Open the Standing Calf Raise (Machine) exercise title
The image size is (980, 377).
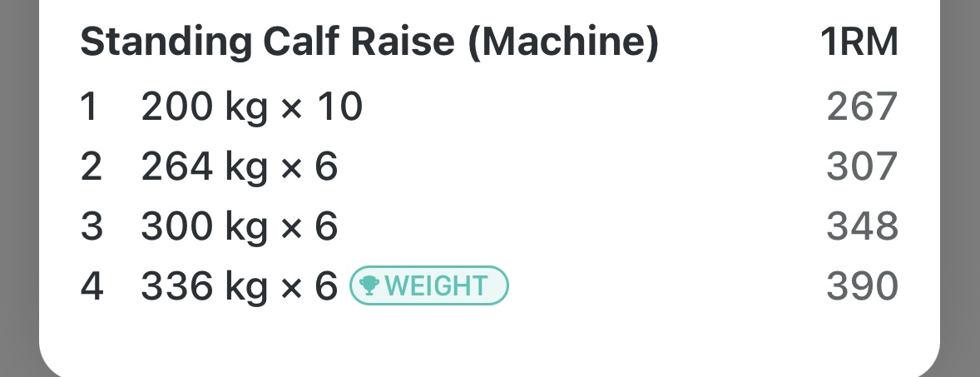click(x=369, y=43)
